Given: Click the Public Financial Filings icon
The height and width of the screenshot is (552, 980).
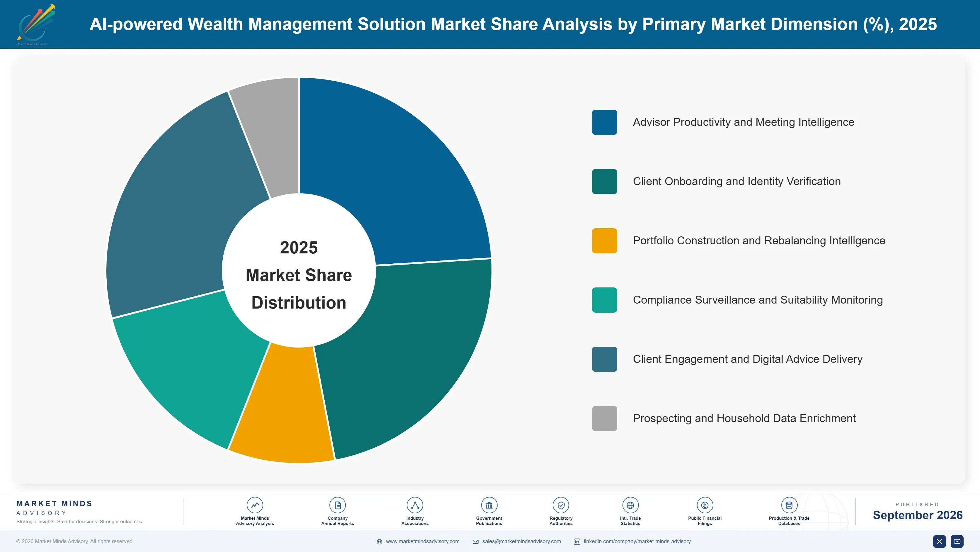Looking at the screenshot, I should click(x=705, y=505).
